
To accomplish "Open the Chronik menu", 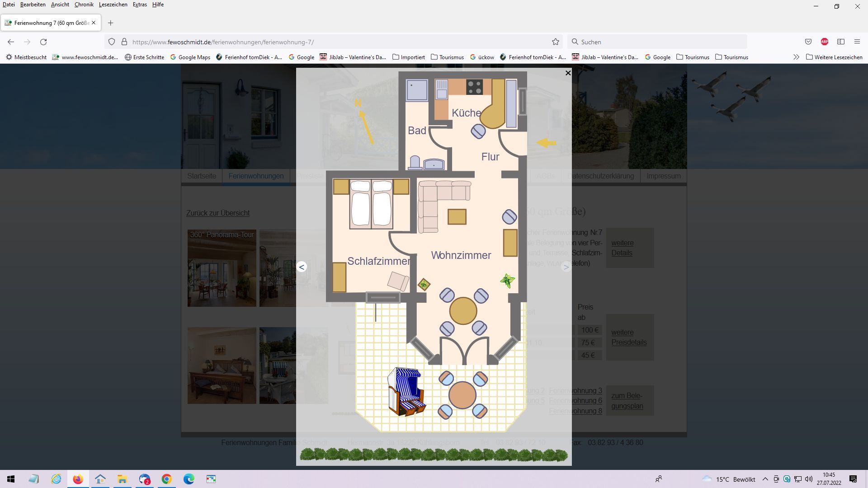I will pos(84,5).
